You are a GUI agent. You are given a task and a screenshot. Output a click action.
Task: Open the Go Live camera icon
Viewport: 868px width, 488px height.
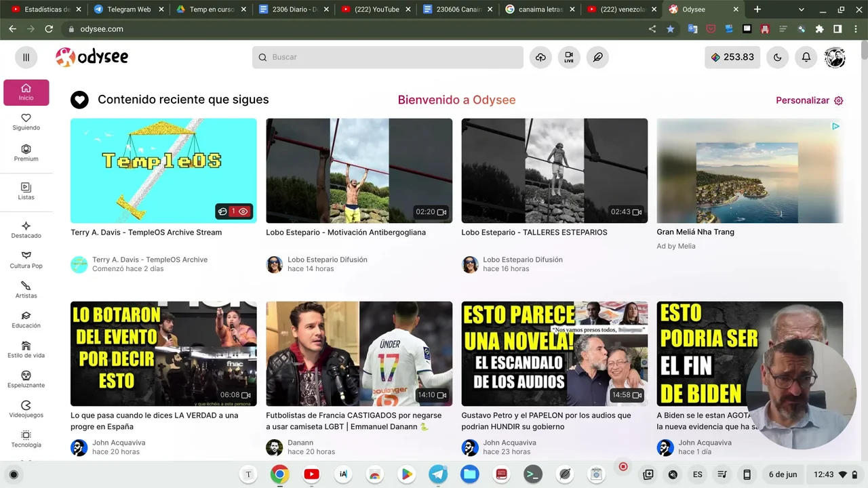coord(569,58)
